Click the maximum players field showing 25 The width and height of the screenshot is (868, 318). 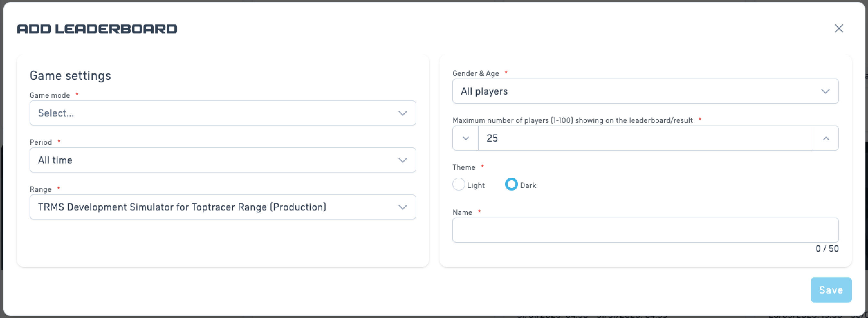pos(645,138)
